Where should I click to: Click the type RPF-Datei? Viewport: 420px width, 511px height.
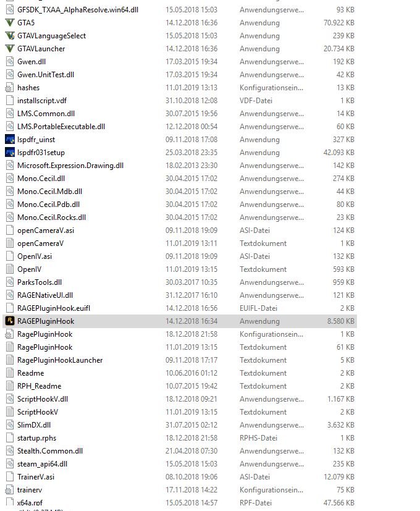coord(256,503)
